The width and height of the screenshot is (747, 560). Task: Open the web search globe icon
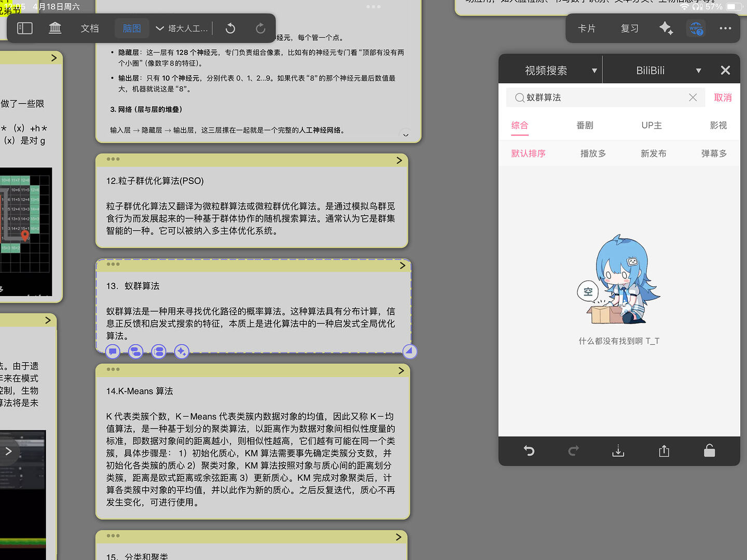696,29
